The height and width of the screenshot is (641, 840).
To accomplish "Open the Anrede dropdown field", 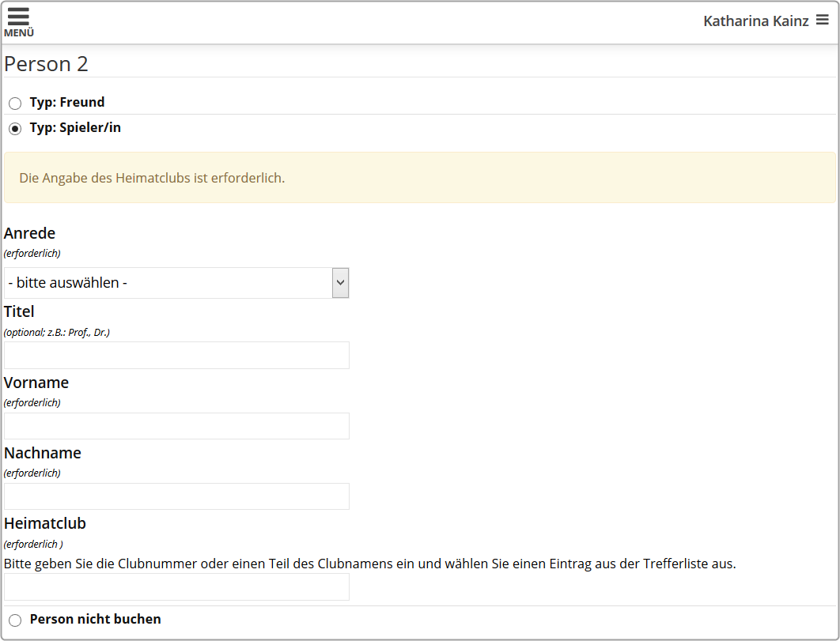I will [168, 283].
